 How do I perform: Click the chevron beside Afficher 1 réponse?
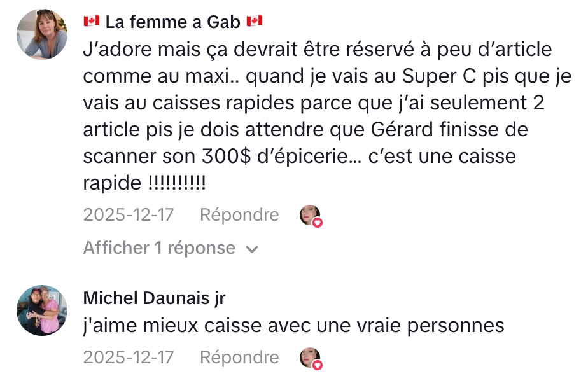(252, 249)
